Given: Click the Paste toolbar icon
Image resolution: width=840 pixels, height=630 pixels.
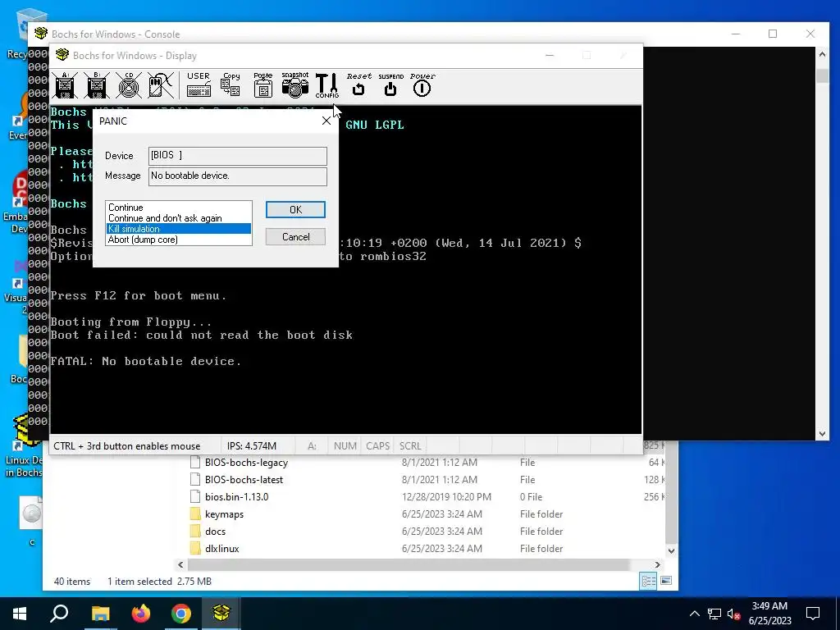Looking at the screenshot, I should [262, 85].
